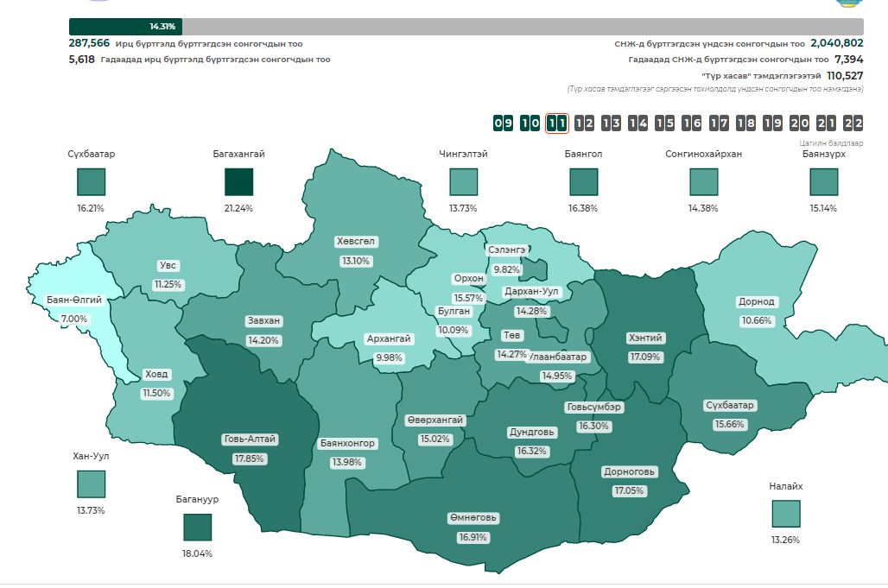
Task: Click the 14.31% turnout progress bar
Action: tap(125, 27)
